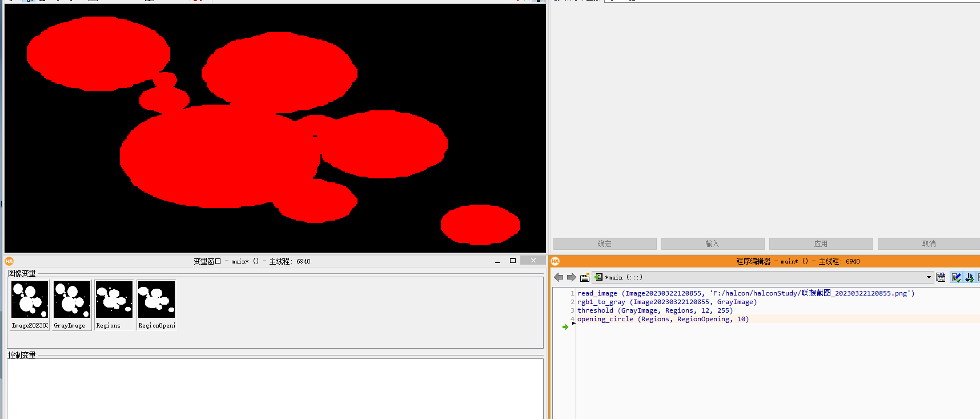The width and height of the screenshot is (980, 419).
Task: Select the threshold code line
Action: (655, 310)
